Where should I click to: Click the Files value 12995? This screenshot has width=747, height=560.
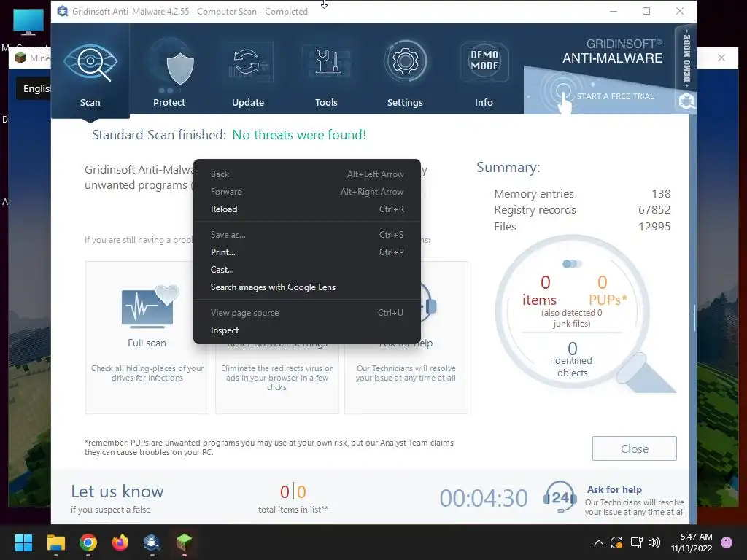654,227
